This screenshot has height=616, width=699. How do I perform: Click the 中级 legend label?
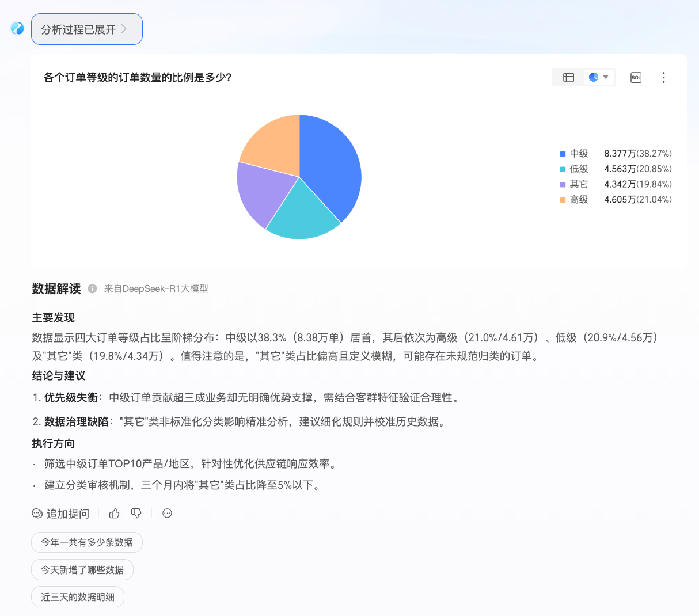click(x=579, y=154)
